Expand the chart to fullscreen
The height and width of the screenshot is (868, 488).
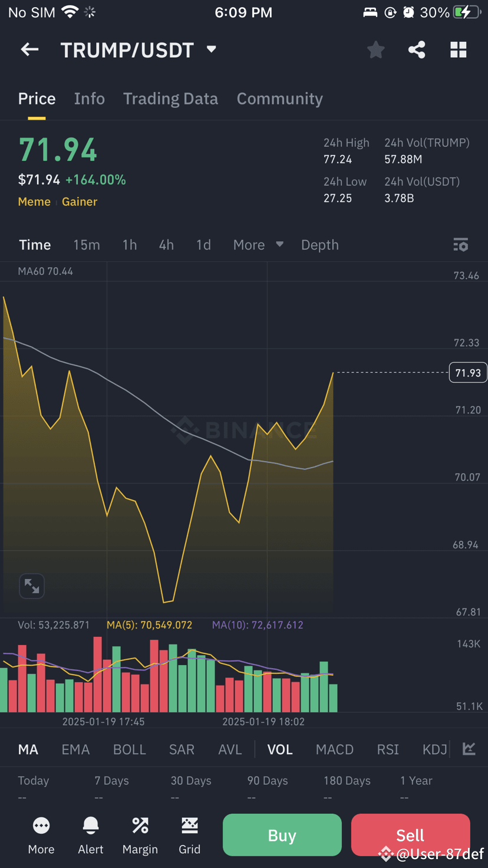point(32,586)
